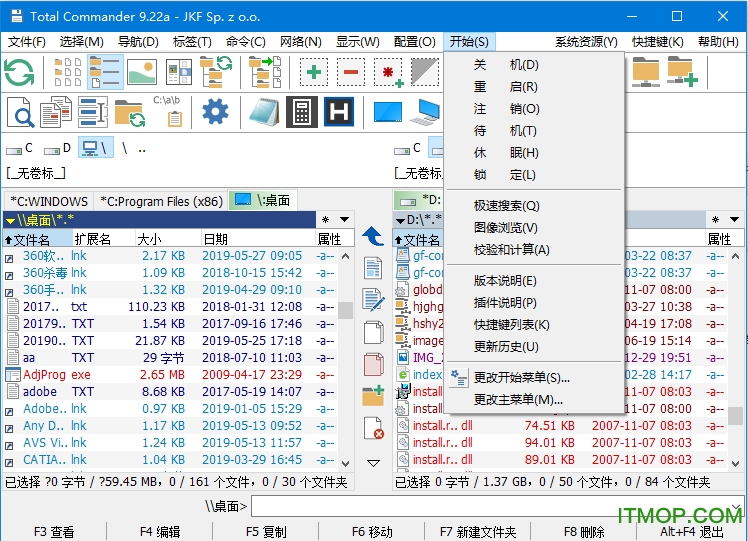Select CATIA.. lnk file row
748x541 pixels.
pyautogui.click(x=170, y=460)
